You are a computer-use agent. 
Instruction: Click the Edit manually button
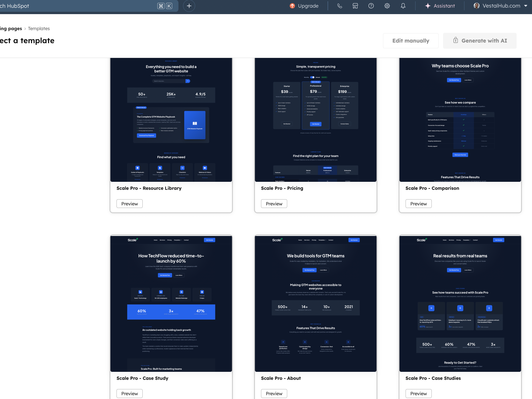411,41
